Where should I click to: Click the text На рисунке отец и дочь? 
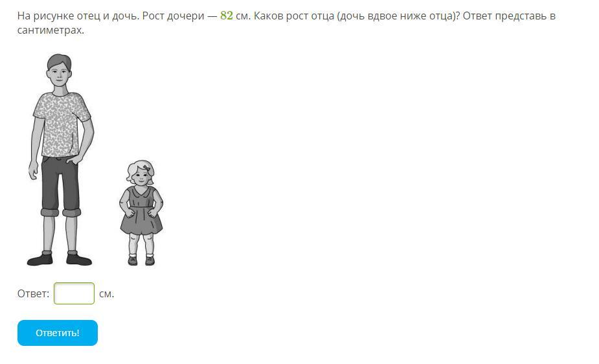tap(78, 16)
